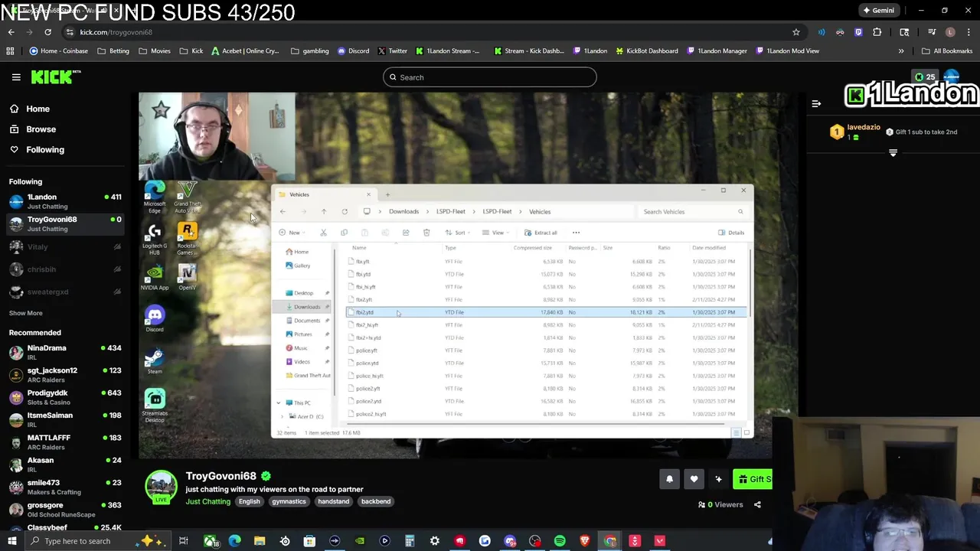Open the Just Chatting category link
The width and height of the screenshot is (980, 551).
tap(207, 501)
